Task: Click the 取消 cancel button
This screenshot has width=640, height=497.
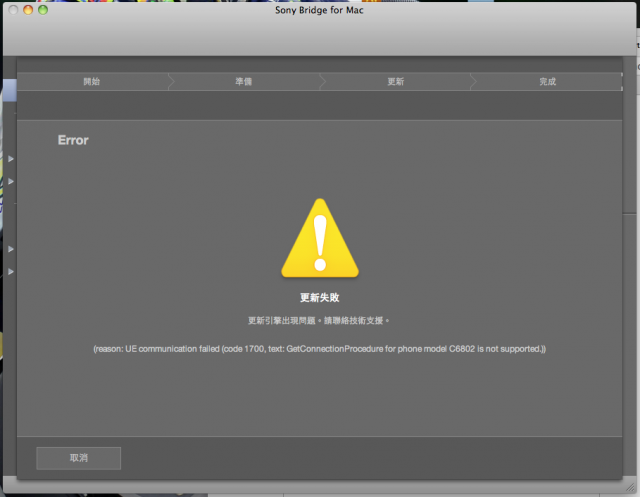Action: tap(78, 458)
